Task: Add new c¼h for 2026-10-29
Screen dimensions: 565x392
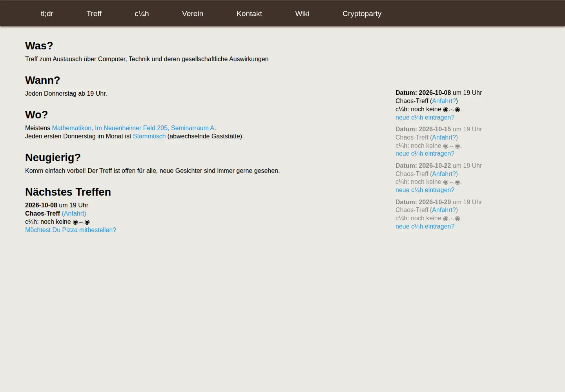Action: click(425, 227)
